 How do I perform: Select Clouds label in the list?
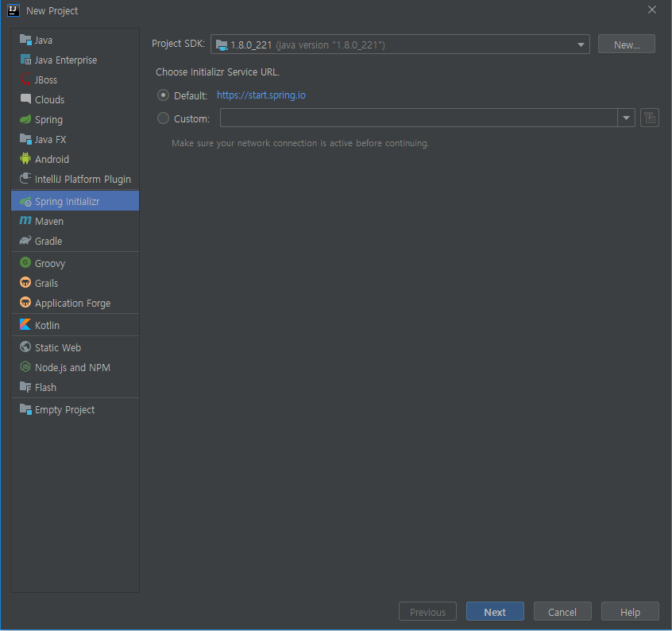point(50,99)
